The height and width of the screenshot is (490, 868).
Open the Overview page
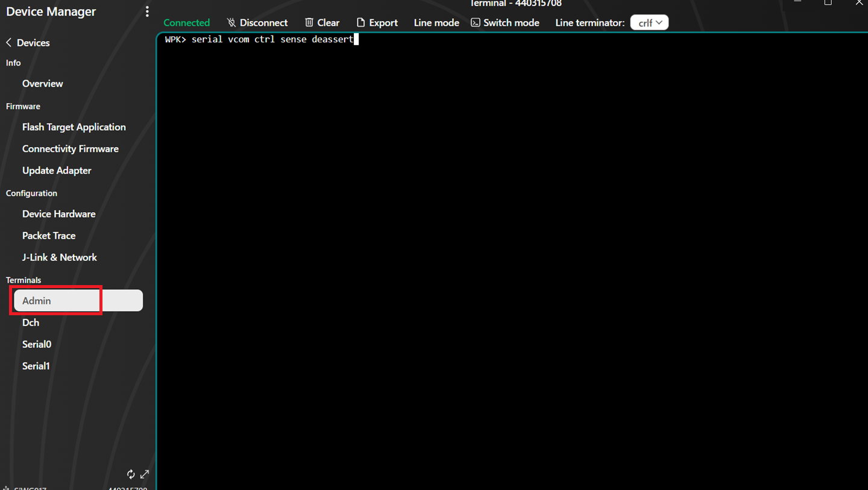point(42,84)
